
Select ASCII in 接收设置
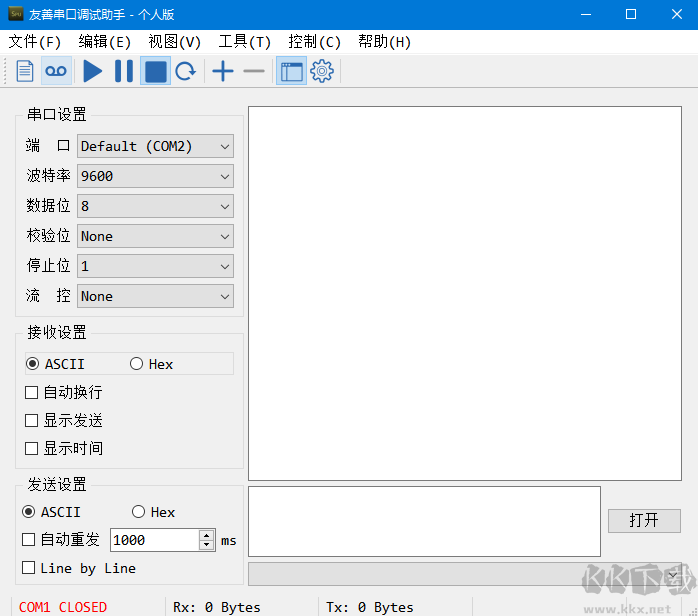coord(55,364)
